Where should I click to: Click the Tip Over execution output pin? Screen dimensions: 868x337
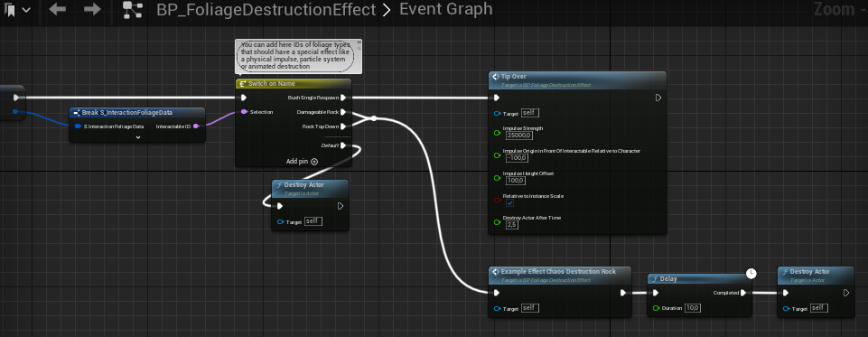point(658,98)
